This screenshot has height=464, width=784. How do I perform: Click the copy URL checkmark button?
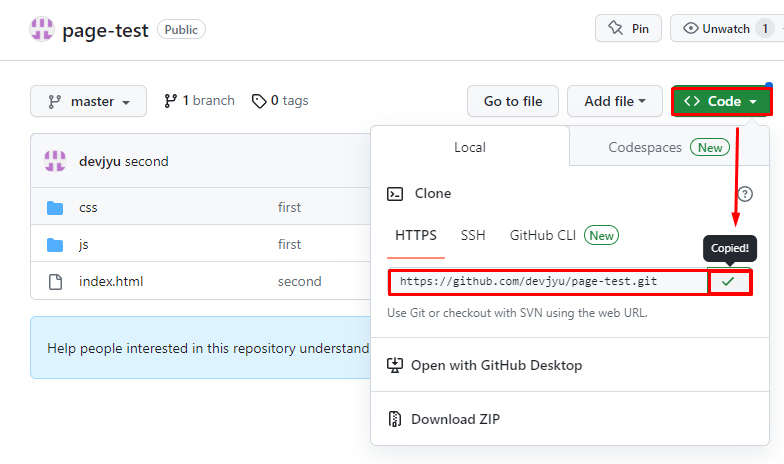tap(729, 282)
